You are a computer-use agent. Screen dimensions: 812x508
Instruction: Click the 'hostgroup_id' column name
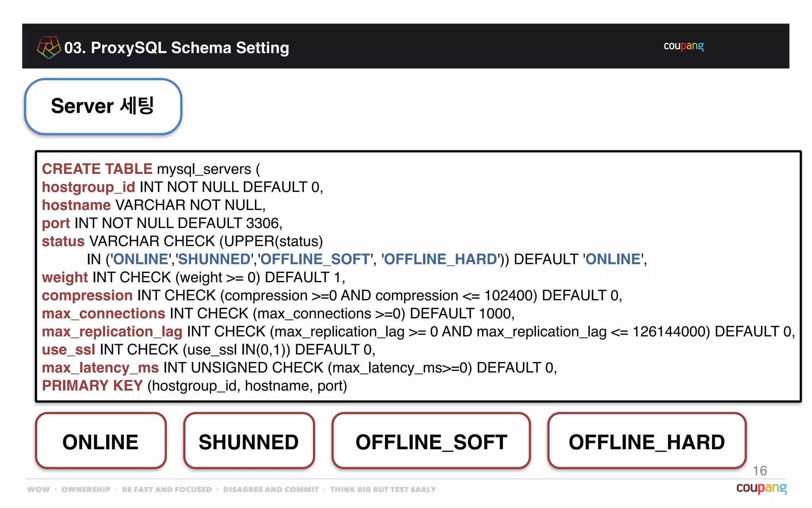point(88,187)
